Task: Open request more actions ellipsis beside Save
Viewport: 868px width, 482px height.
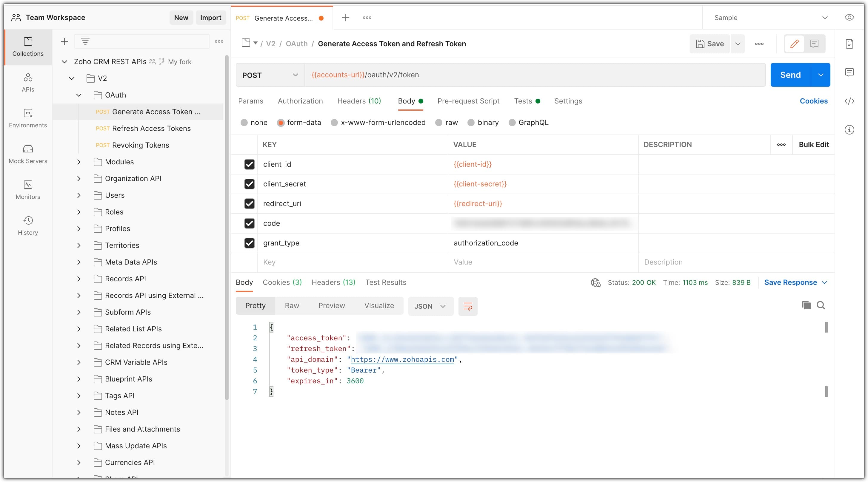Action: [x=759, y=44]
